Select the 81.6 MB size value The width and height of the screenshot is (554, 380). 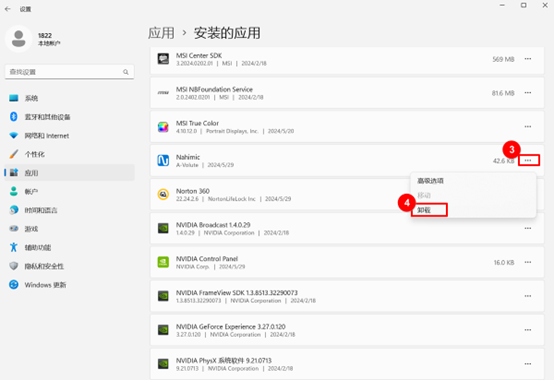503,93
